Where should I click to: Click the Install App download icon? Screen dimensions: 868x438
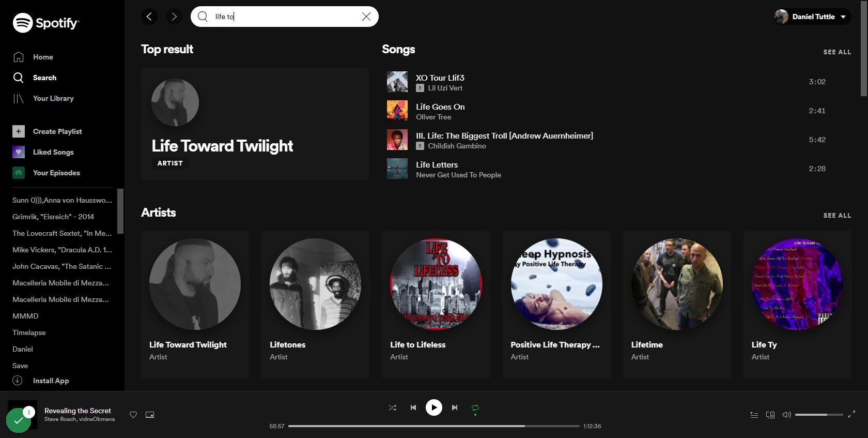point(18,381)
